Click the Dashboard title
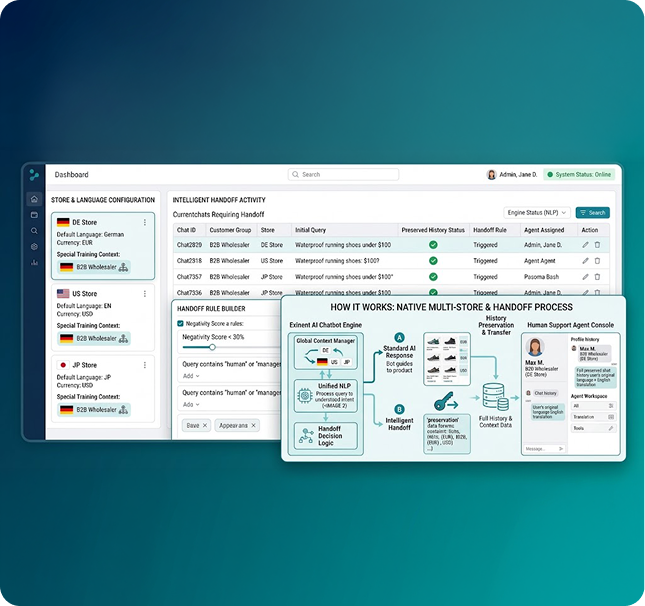645x606 pixels. tap(72, 174)
